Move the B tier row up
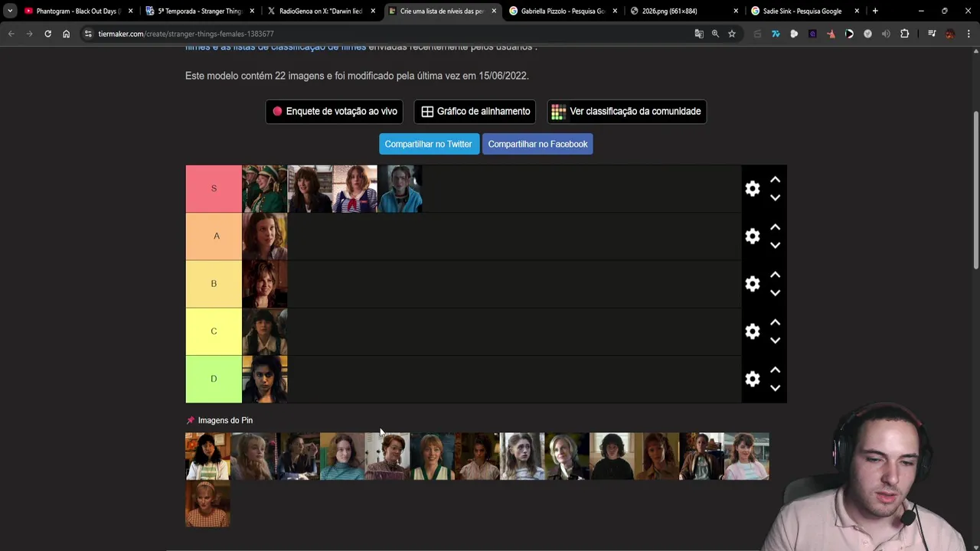Image resolution: width=980 pixels, height=551 pixels. (775, 275)
